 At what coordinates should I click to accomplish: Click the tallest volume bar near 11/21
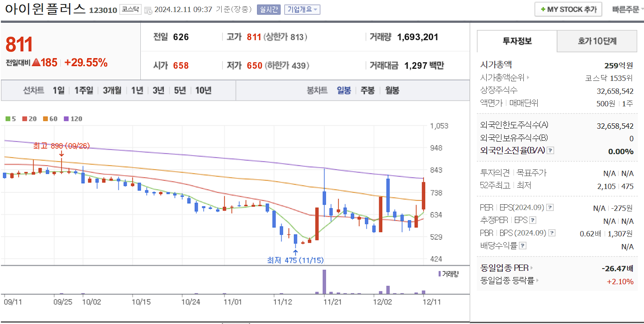[324, 282]
